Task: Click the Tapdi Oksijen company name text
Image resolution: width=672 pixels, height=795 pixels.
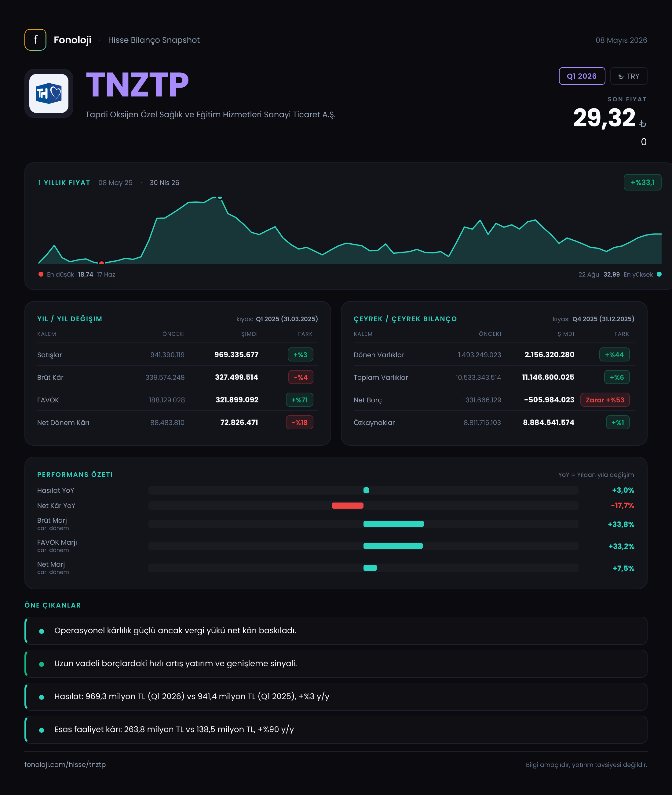Action: point(210,114)
